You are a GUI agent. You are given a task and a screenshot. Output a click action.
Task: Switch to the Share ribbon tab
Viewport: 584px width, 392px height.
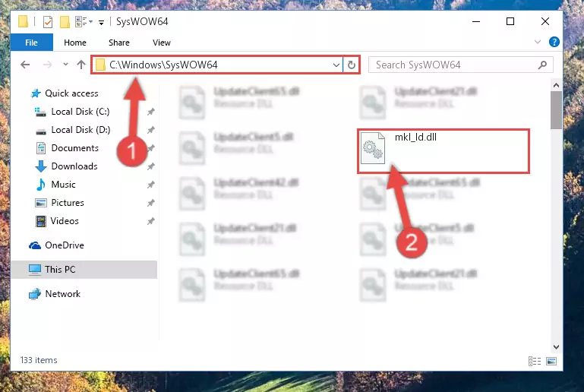point(119,43)
